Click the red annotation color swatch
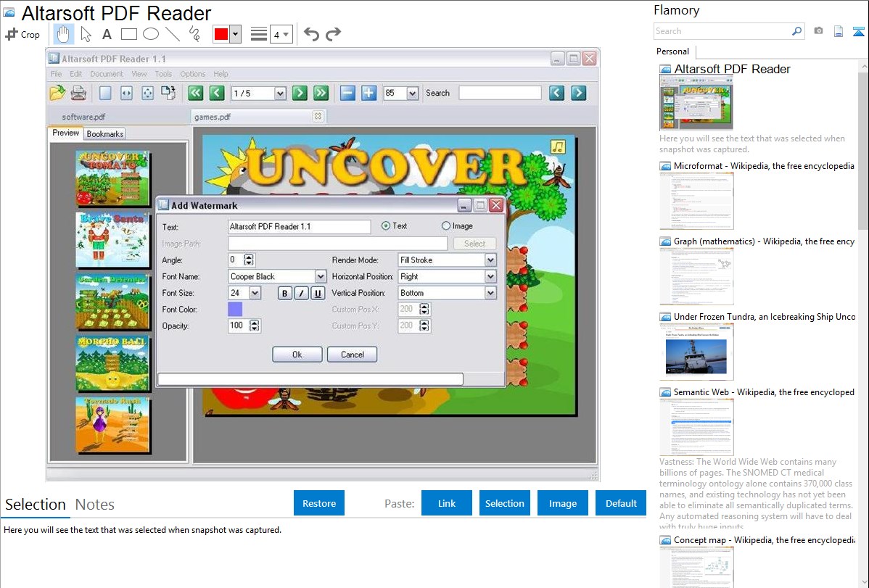The height and width of the screenshot is (588, 869). (221, 34)
